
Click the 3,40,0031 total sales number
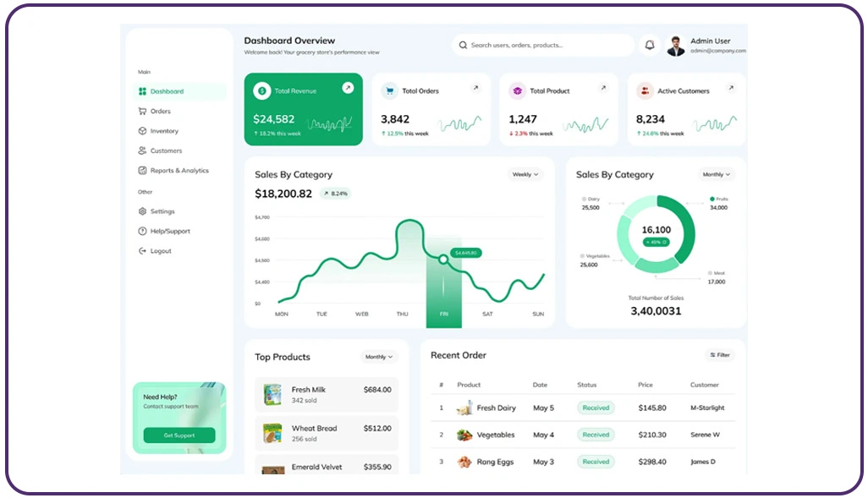tap(656, 311)
